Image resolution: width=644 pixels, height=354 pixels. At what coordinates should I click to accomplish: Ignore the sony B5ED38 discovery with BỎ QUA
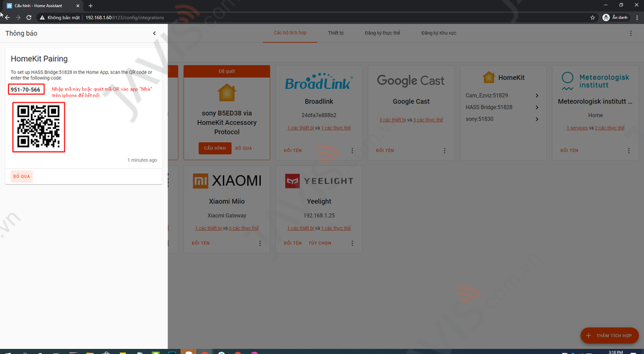(243, 148)
